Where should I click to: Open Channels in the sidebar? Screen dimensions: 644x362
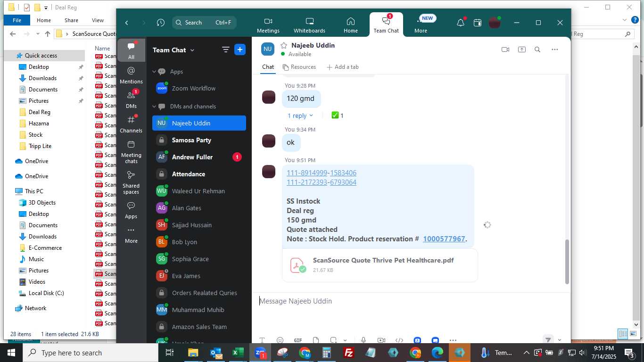coord(131,124)
